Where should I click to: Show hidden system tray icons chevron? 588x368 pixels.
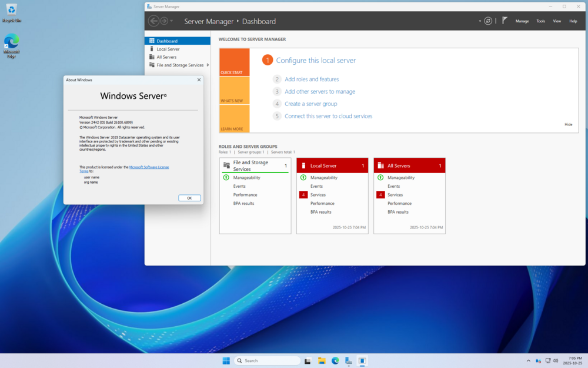coord(529,361)
